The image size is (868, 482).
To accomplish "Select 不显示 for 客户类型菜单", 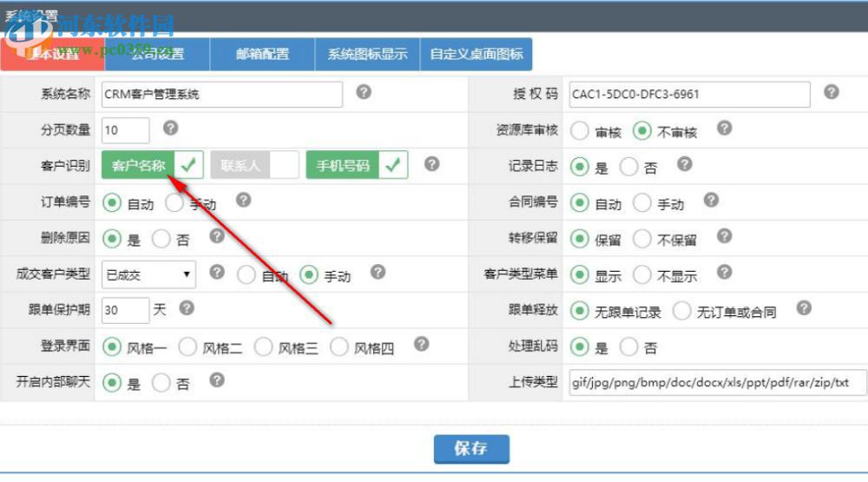I will click(x=642, y=274).
